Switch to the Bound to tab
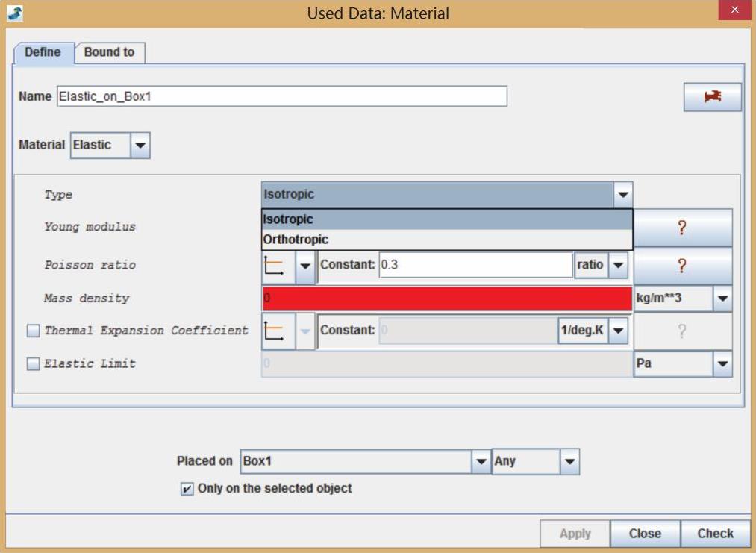 (x=109, y=52)
